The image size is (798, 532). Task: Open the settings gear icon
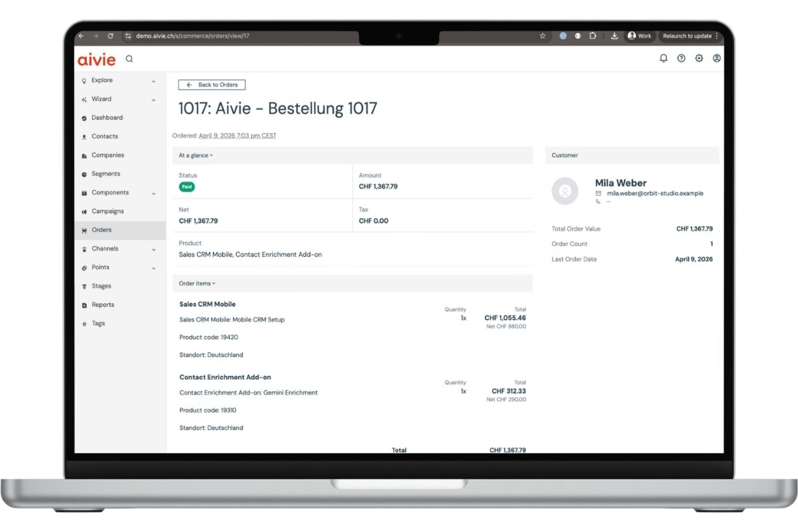(699, 59)
